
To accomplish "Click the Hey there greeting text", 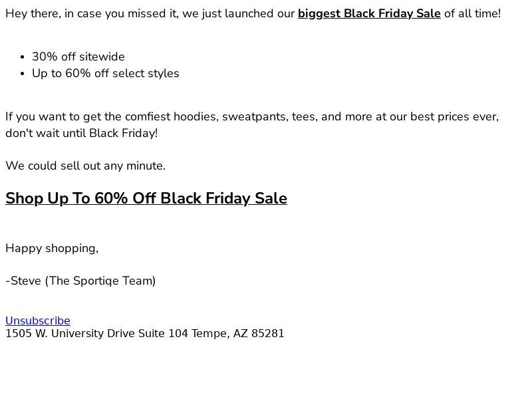I will click(x=33, y=13).
